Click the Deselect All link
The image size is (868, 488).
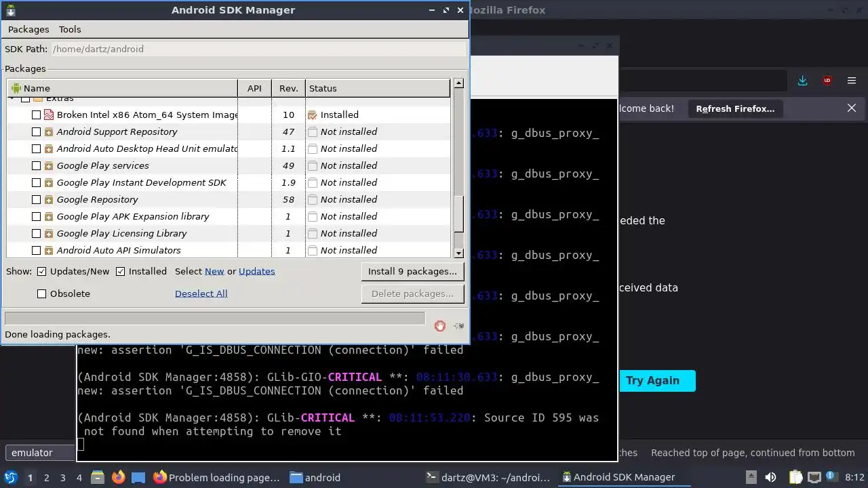pos(201,294)
